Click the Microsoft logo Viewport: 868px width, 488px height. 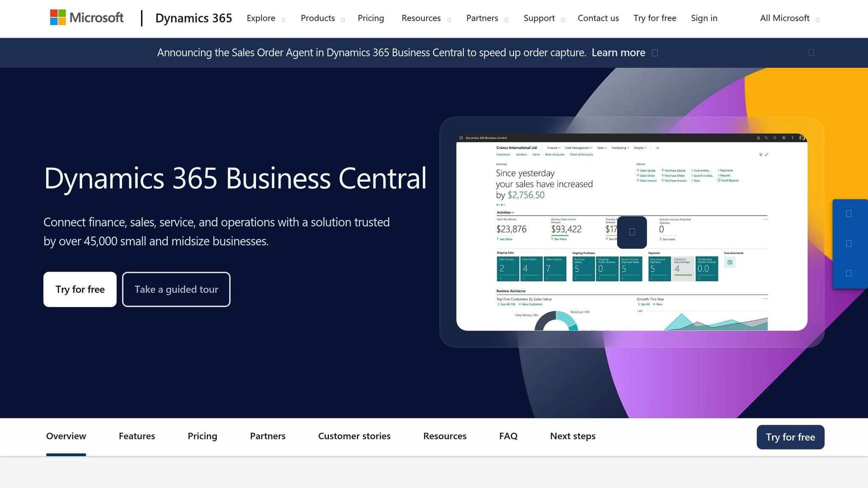coord(87,18)
